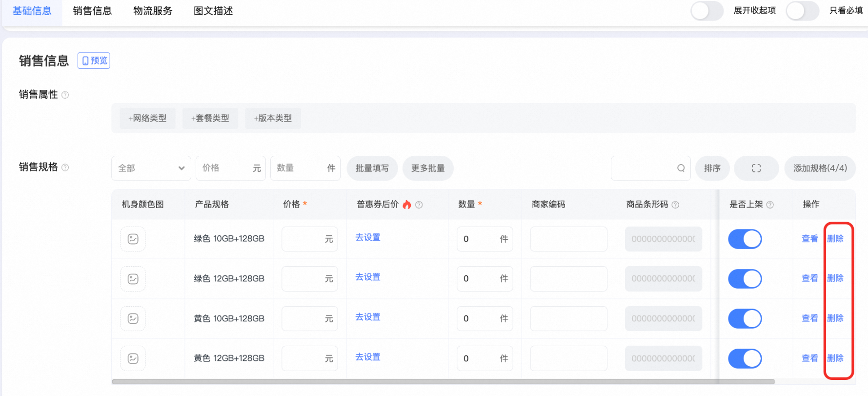Focus quantity field for 绿色 10GB+128GB
This screenshot has width=868, height=396.
[x=485, y=239]
